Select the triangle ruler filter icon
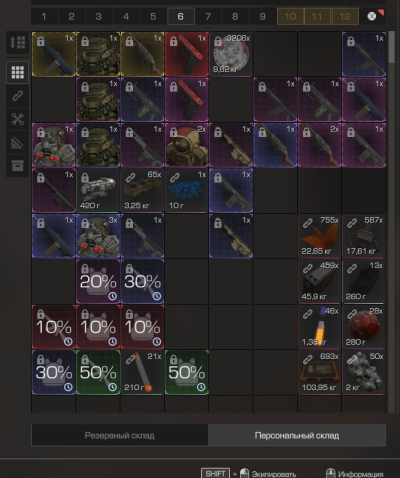 tap(17, 142)
